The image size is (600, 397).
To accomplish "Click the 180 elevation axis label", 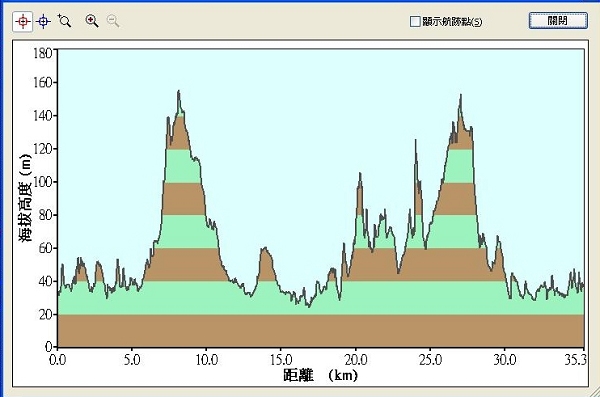I will coord(43,53).
